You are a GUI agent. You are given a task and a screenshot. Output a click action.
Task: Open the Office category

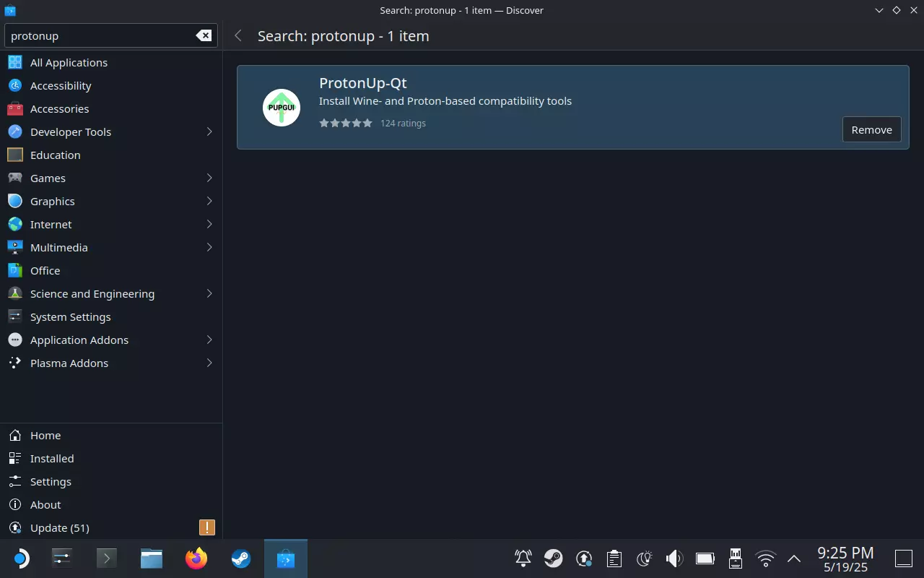111,270
